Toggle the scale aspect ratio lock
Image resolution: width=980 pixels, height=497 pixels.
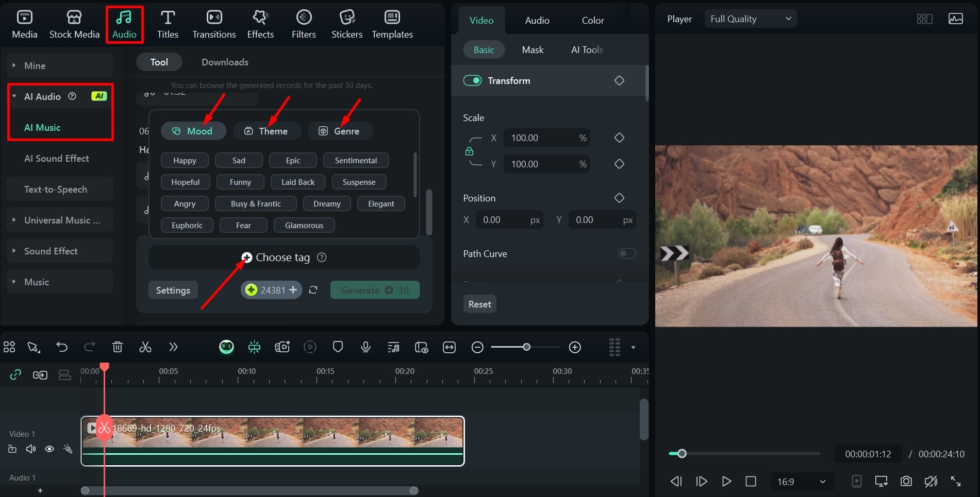click(x=469, y=151)
